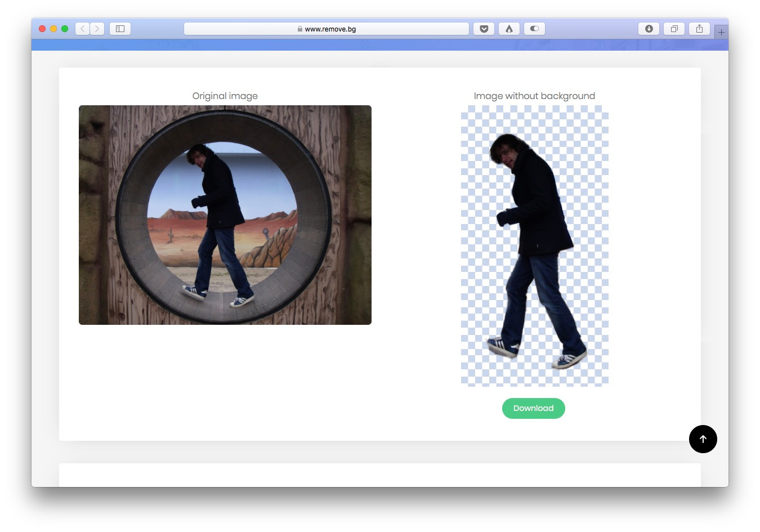Show all tabs overview
This screenshot has width=760, height=532.
pos(674,29)
